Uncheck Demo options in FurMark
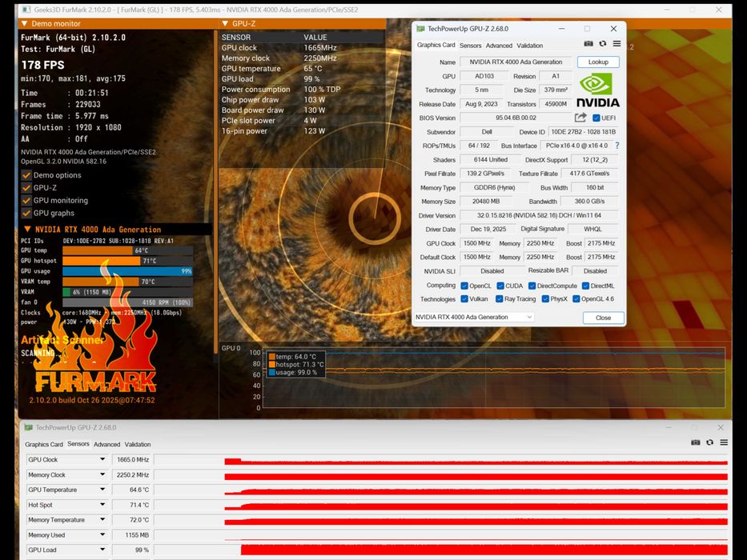Screen dimensions: 747x560 26,175
